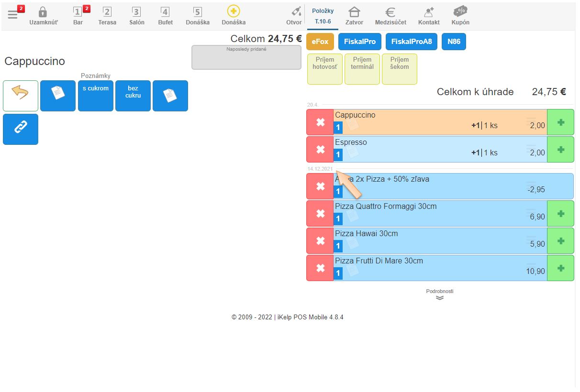This screenshot has width=580, height=392.
Task: Click the back arrow button
Action: (21, 96)
